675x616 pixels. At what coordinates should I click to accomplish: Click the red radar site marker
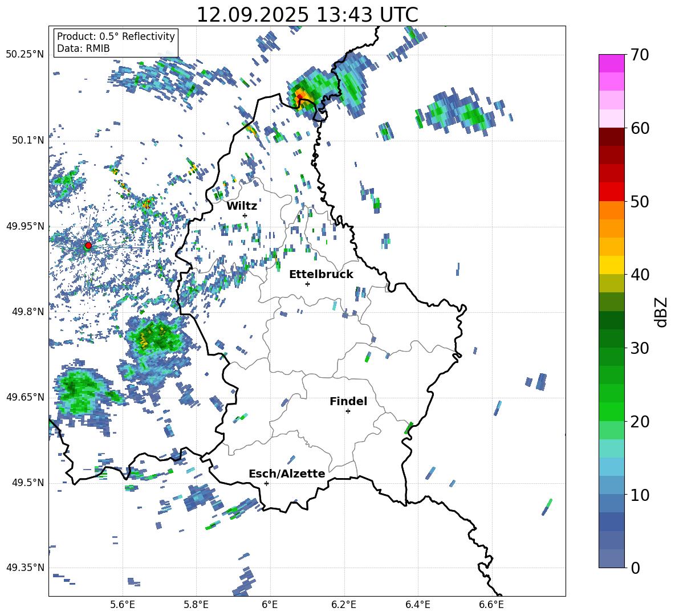pyautogui.click(x=88, y=246)
